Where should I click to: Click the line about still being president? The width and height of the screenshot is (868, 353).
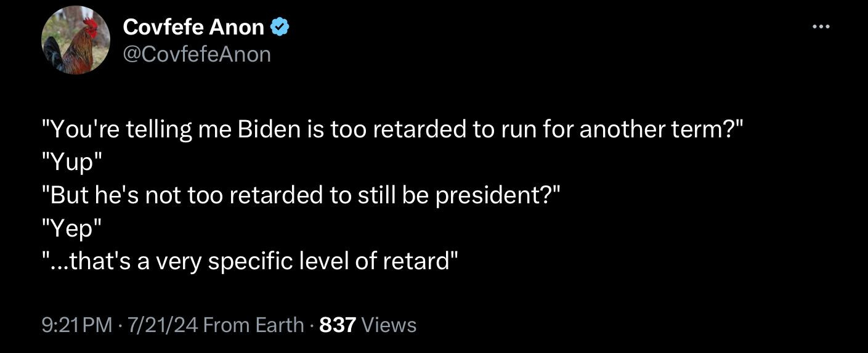[301, 195]
